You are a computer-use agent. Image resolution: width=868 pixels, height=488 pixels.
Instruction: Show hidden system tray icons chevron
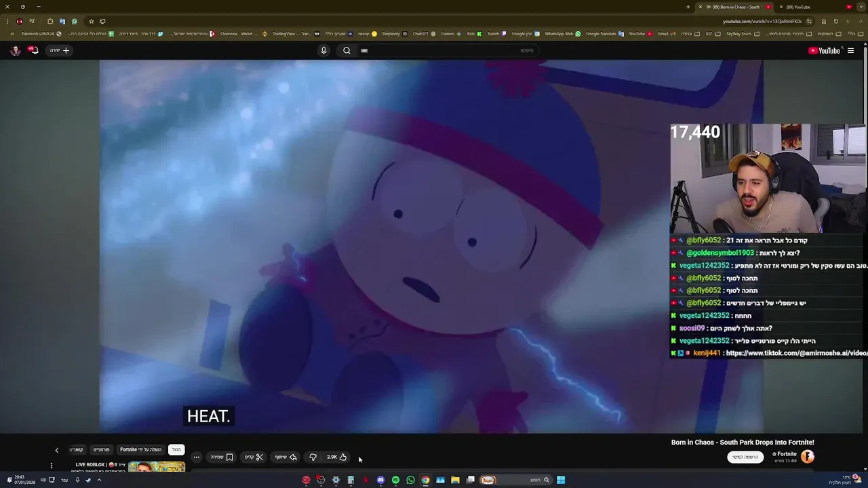(99, 480)
